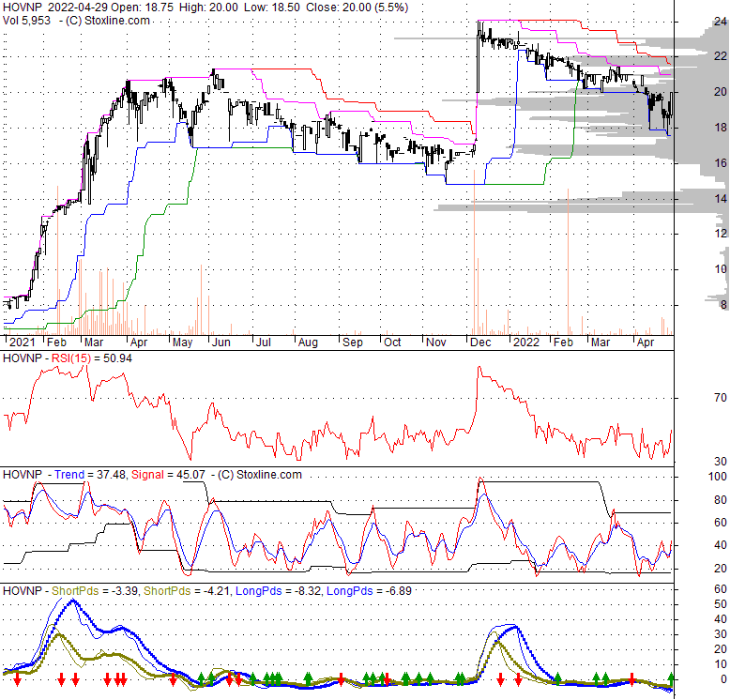Click the red 'Signal' legend label
Viewport: 730px width, 700px height.
click(147, 475)
